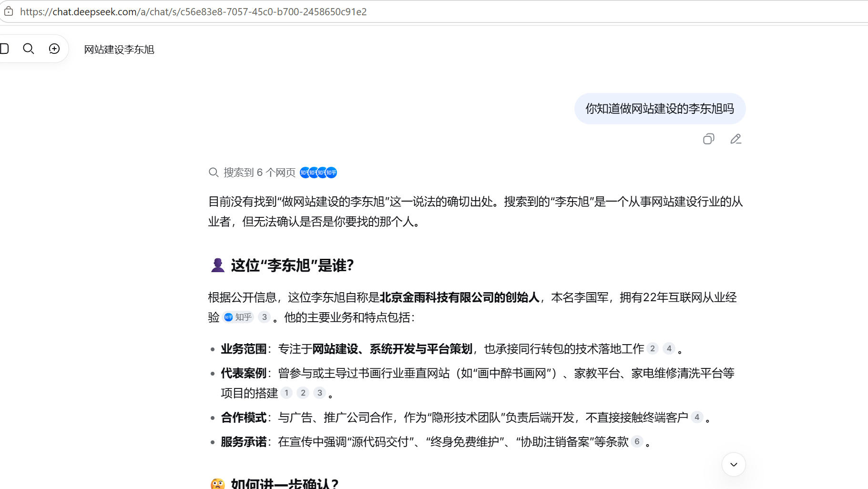The image size is (868, 489).
Task: Click the Zhihu source icons cluster
Action: 318,173
